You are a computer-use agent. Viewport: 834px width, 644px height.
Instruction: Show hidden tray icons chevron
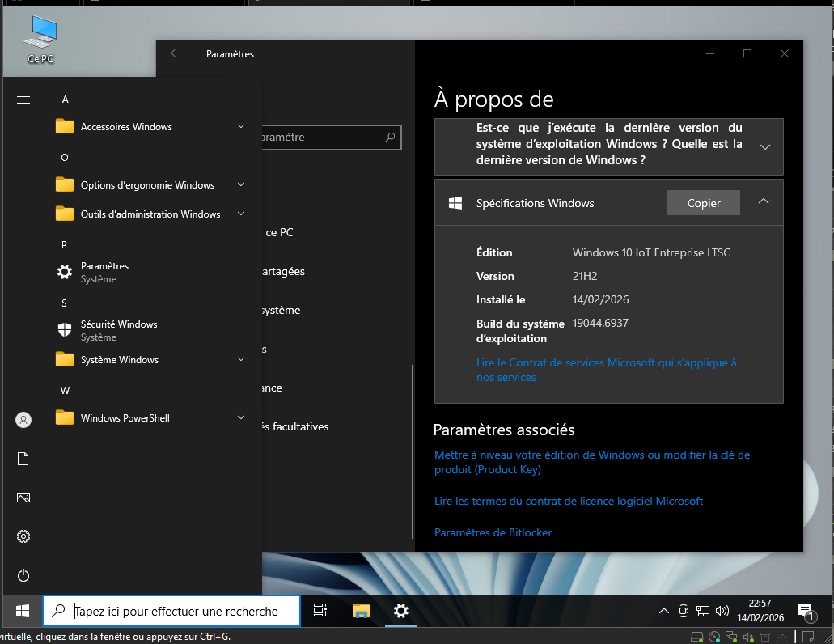point(664,611)
